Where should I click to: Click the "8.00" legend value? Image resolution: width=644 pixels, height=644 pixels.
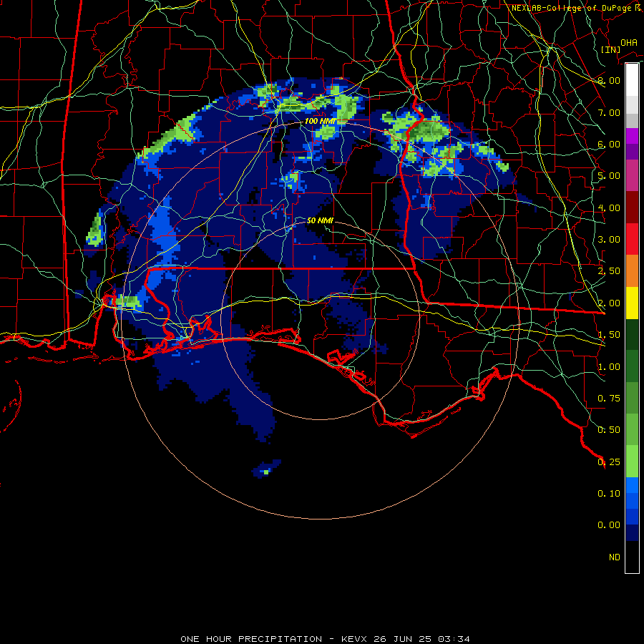(609, 80)
